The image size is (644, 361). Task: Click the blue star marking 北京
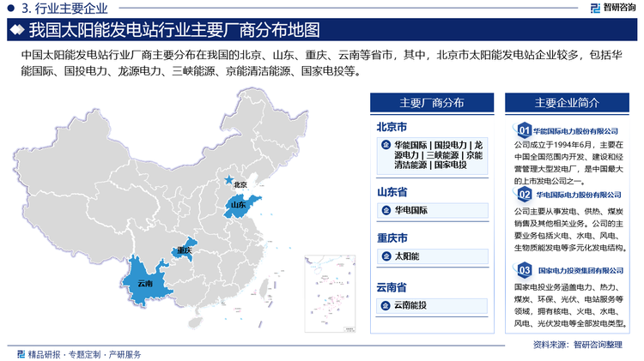228,180
